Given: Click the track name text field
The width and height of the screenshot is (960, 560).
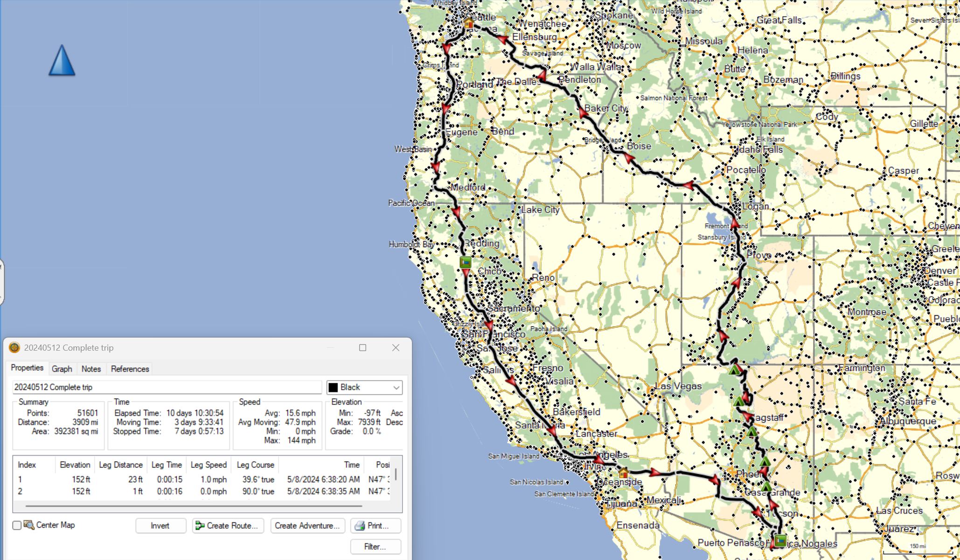Looking at the screenshot, I should click(167, 387).
